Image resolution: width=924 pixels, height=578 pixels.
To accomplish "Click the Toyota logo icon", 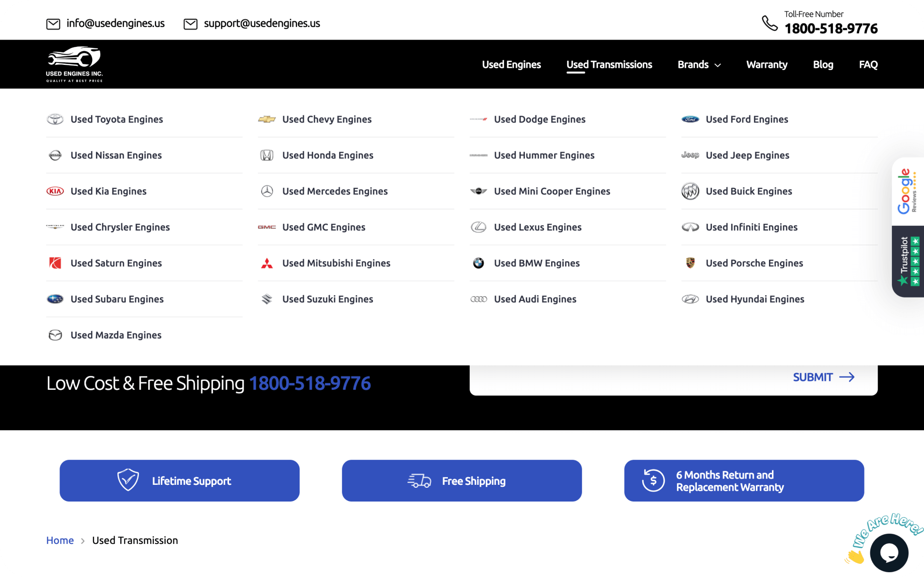I will point(55,119).
